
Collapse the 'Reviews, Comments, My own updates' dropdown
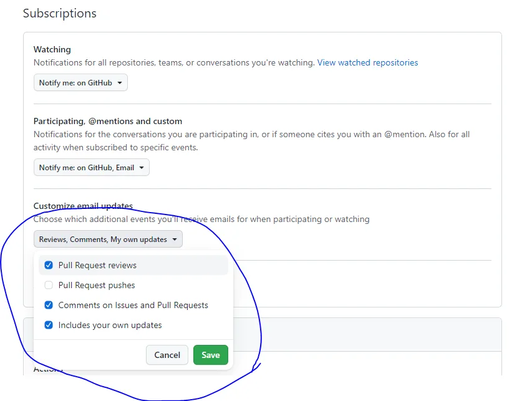(x=107, y=239)
